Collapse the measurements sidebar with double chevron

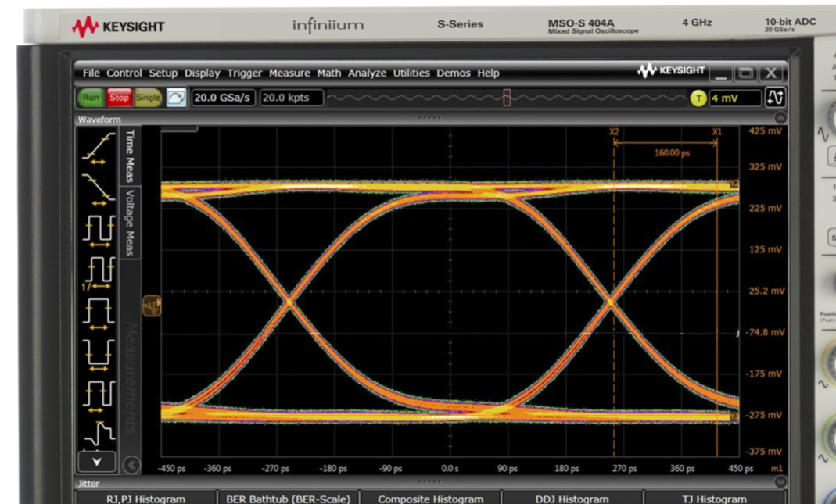pos(131,464)
